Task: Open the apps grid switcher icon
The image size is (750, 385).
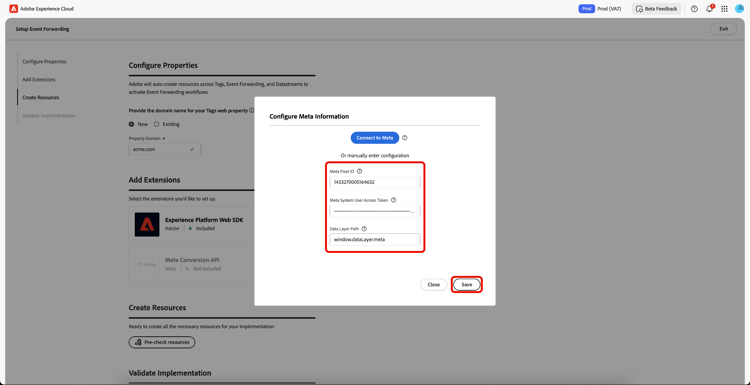Action: 724,9
